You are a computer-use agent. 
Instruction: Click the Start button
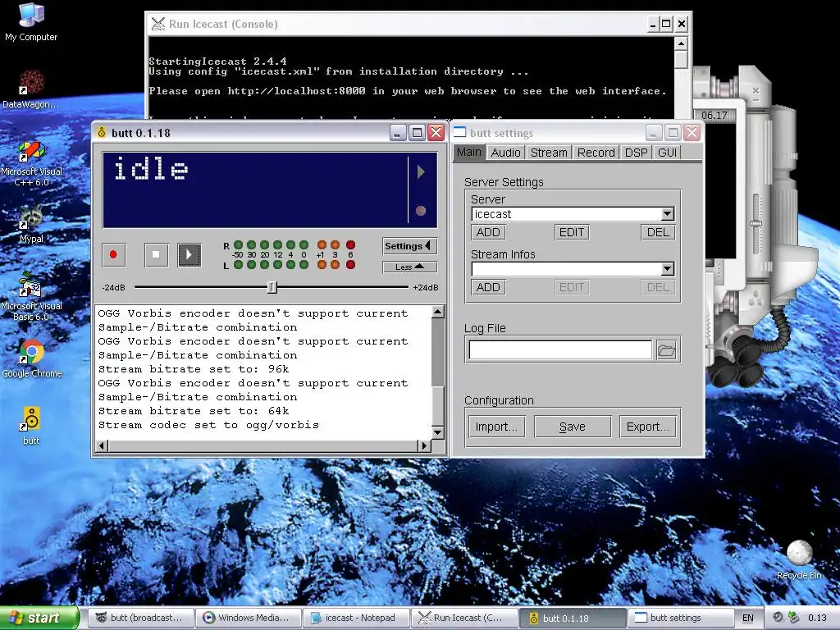click(x=39, y=618)
